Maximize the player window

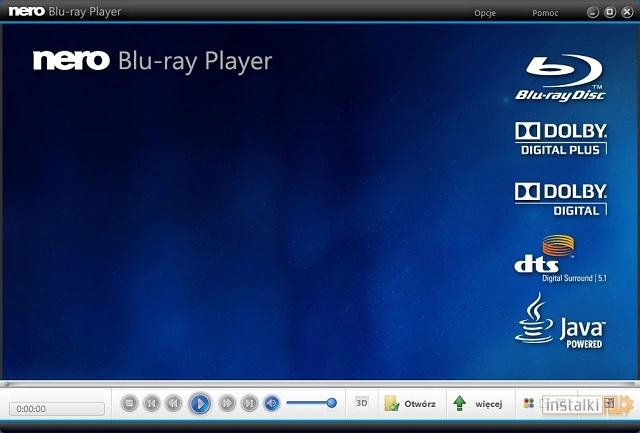coord(610,12)
